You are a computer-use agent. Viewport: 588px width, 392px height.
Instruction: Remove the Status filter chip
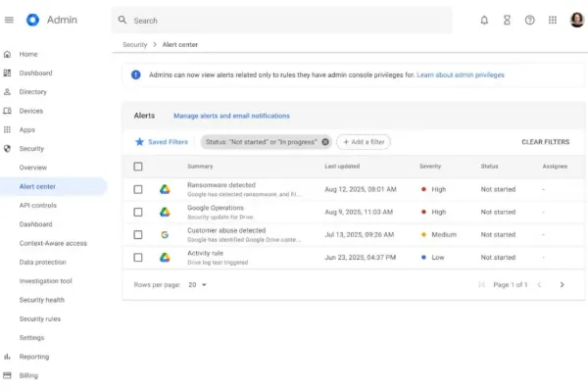[325, 142]
